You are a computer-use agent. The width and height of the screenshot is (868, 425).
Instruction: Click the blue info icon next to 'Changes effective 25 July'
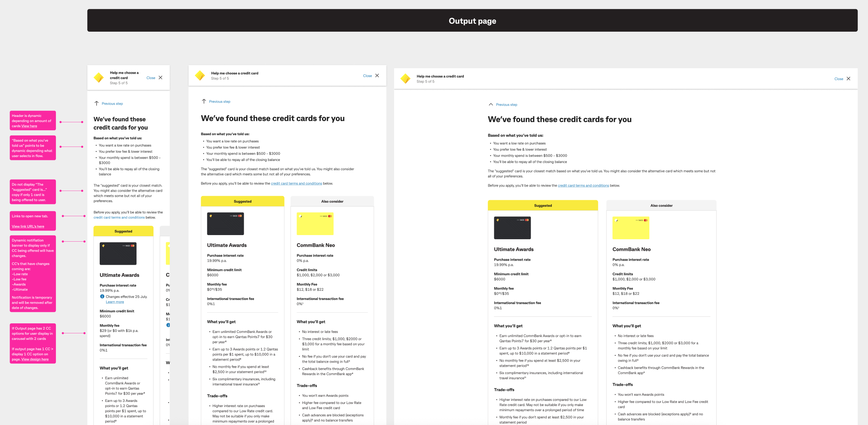[102, 296]
